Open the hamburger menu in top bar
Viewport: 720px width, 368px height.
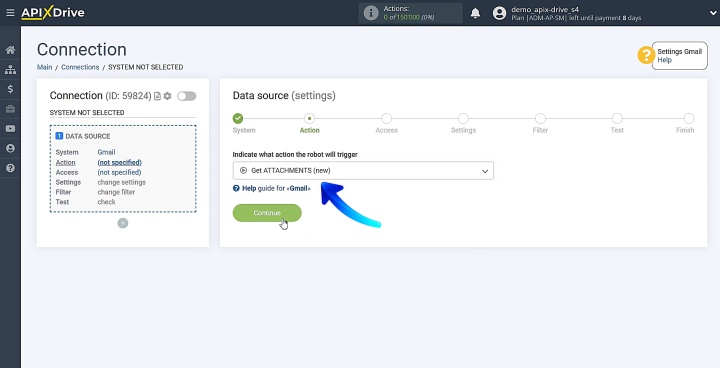(10, 13)
